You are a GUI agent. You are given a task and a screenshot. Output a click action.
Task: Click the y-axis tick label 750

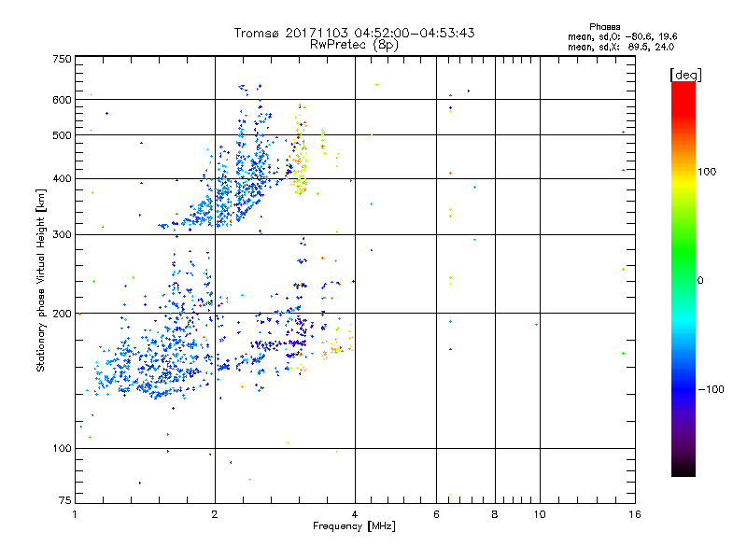[x=62, y=59]
